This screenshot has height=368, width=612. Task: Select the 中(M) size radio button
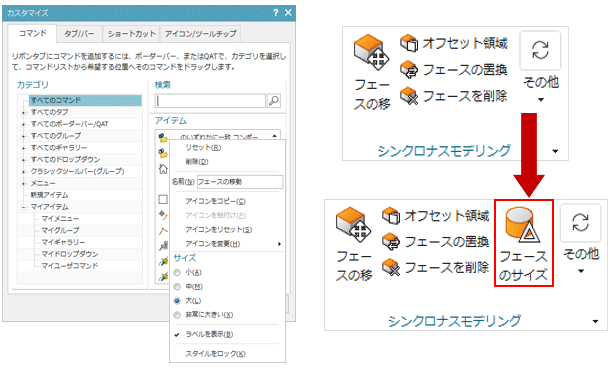click(x=177, y=287)
